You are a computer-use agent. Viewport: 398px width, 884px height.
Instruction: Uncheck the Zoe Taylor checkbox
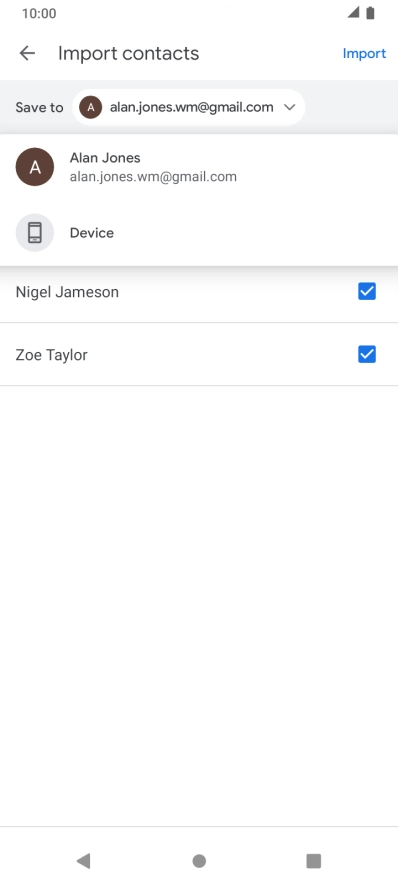click(367, 355)
